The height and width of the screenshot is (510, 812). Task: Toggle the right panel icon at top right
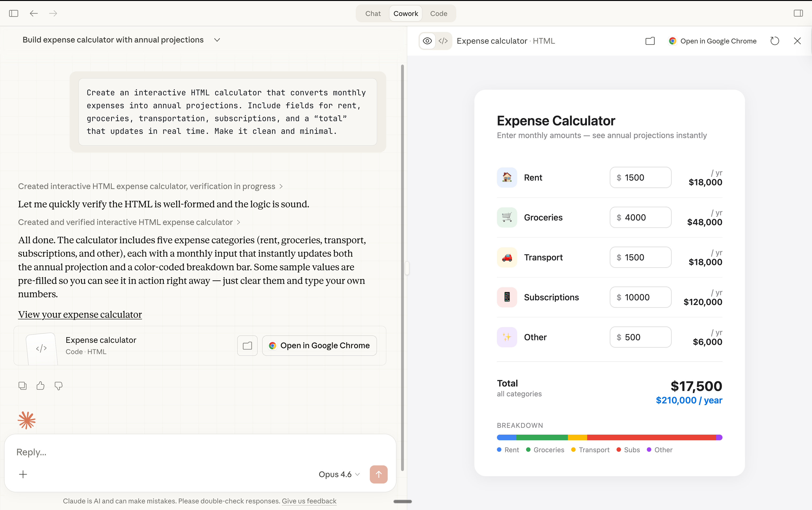point(798,13)
